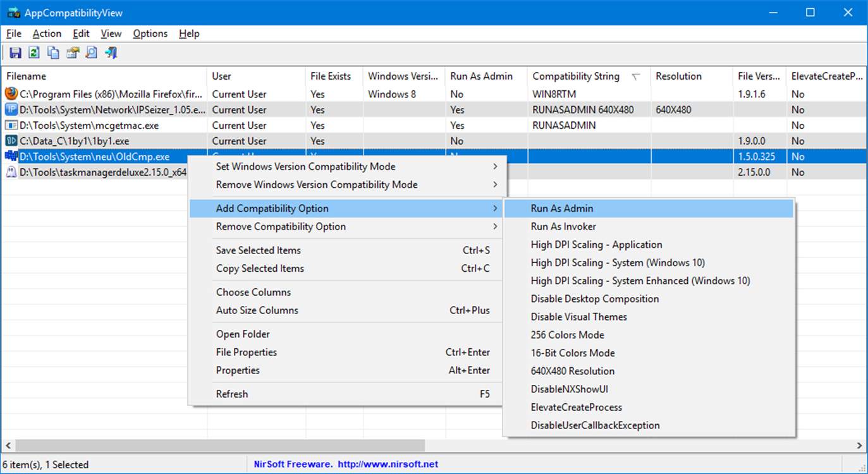Open the Help menu

(189, 33)
